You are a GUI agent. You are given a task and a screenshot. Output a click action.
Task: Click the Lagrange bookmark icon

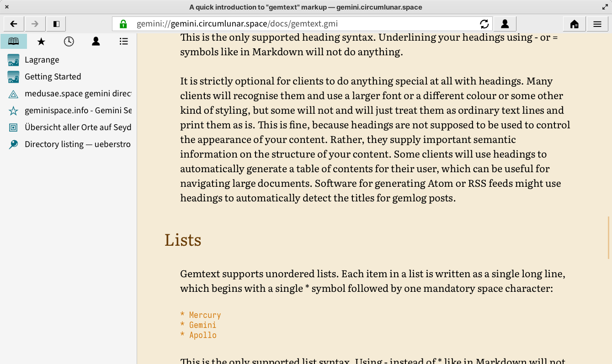(13, 60)
